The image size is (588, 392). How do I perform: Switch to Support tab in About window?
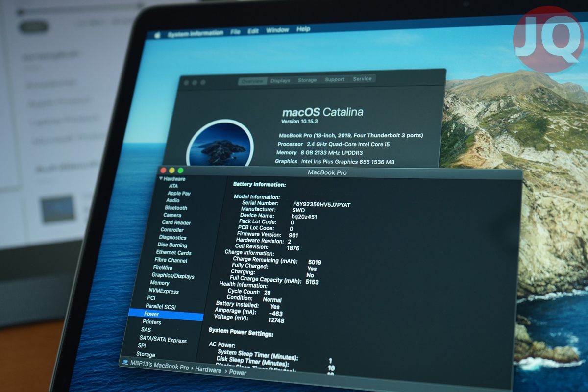pos(335,79)
